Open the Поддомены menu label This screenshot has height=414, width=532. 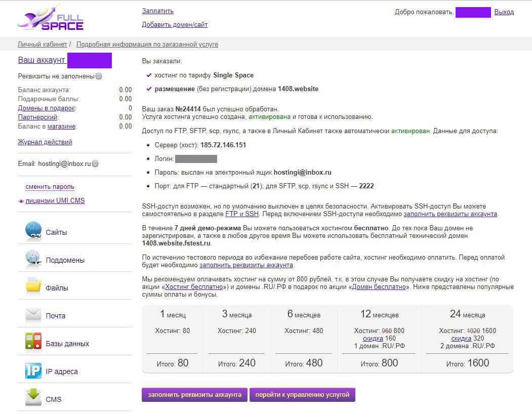(65, 260)
